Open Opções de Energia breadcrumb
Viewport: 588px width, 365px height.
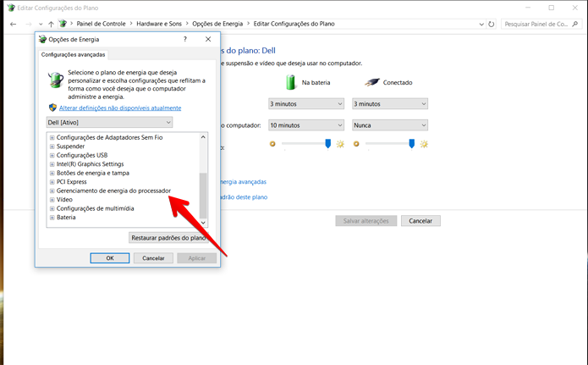click(217, 24)
